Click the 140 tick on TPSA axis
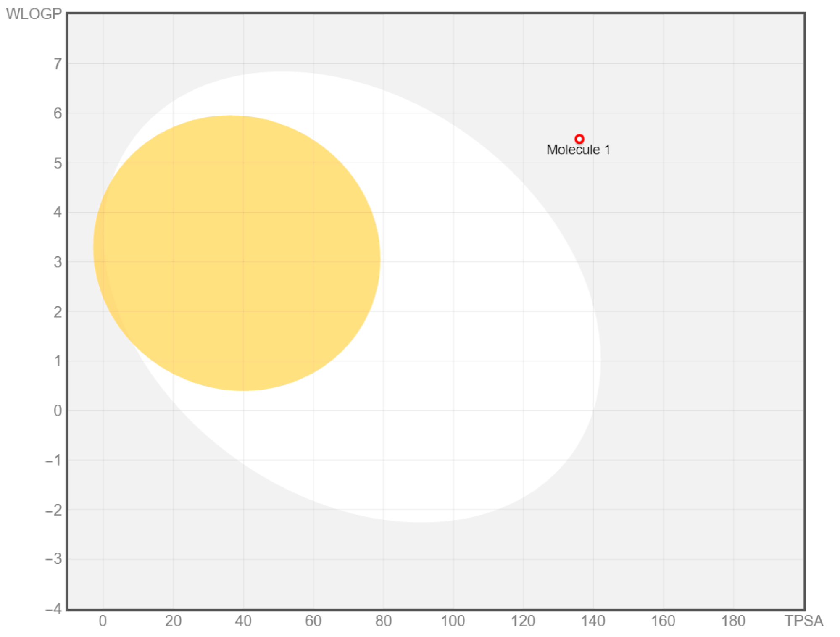 [593, 621]
